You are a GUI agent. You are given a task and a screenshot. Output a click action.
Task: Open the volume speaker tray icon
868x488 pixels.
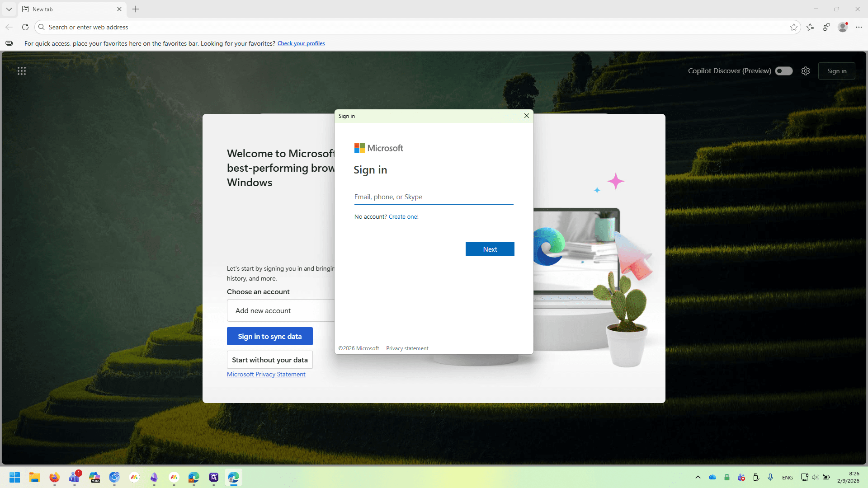coord(815,477)
